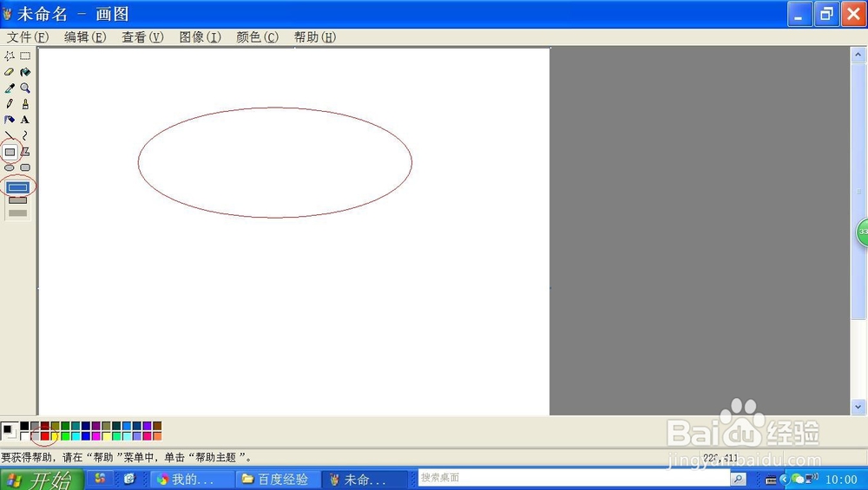Image resolution: width=868 pixels, height=490 pixels.
Task: Activate the Magnifier zoom tool
Action: [x=25, y=88]
